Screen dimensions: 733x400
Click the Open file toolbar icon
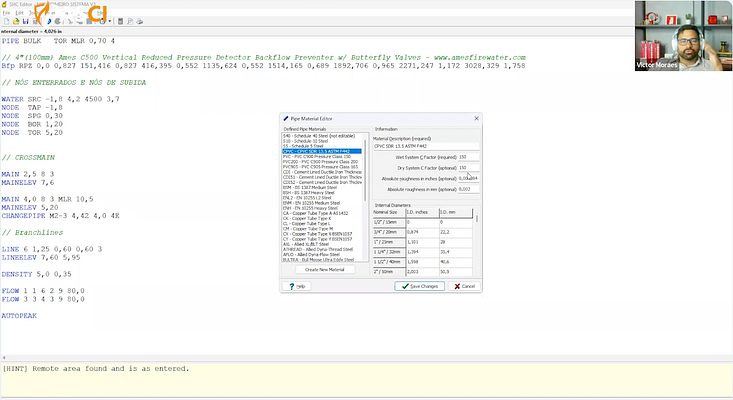coord(16,21)
